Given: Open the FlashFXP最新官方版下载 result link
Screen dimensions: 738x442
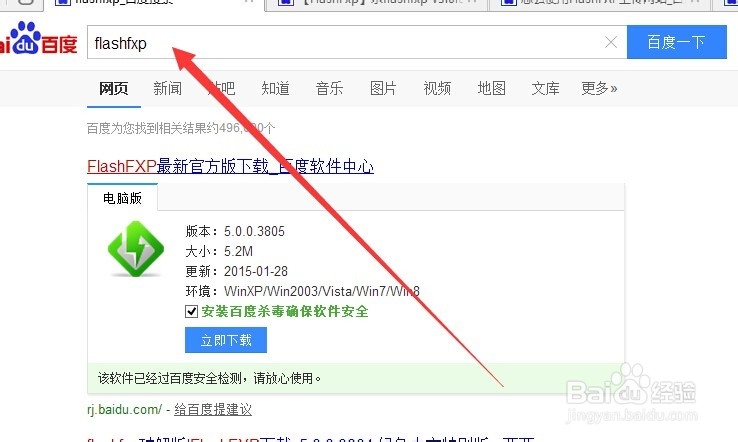Looking at the screenshot, I should point(231,166).
